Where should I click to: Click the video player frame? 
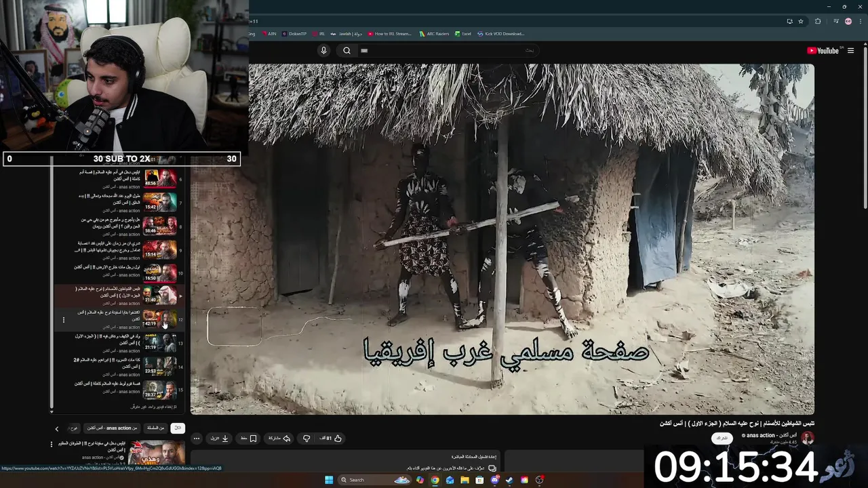coord(502,239)
